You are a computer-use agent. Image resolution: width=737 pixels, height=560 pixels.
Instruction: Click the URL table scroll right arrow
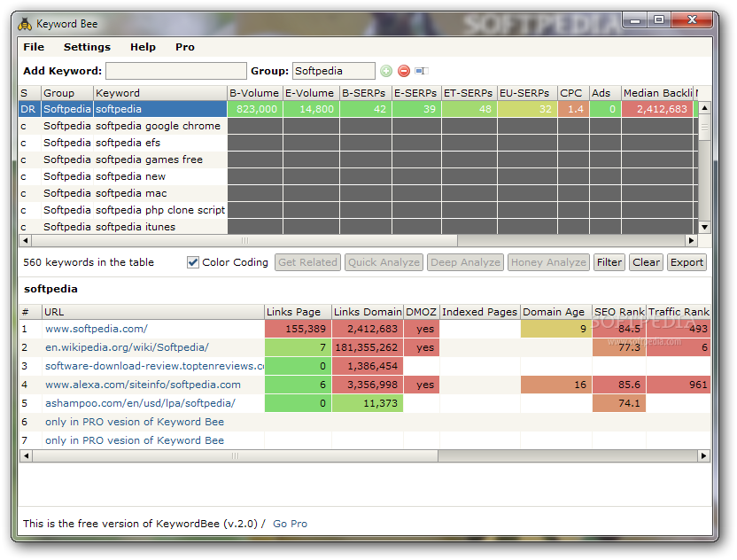pyautogui.click(x=703, y=455)
